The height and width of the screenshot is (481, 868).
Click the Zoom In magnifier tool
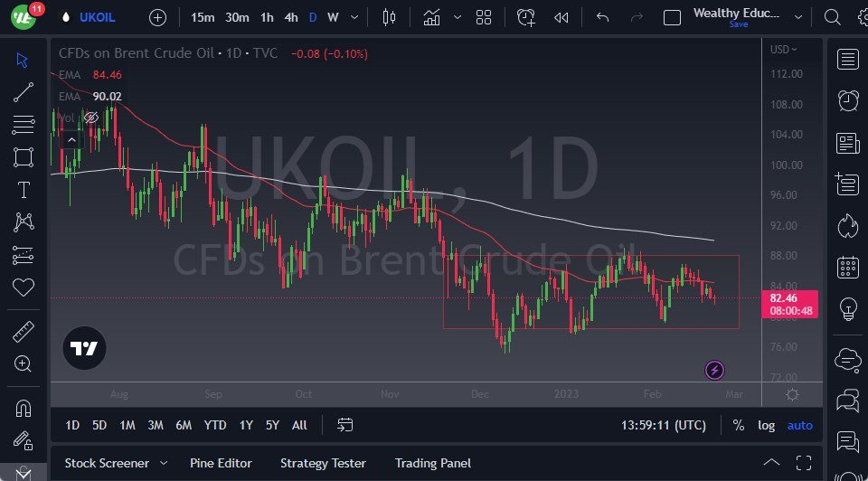pyautogui.click(x=24, y=363)
